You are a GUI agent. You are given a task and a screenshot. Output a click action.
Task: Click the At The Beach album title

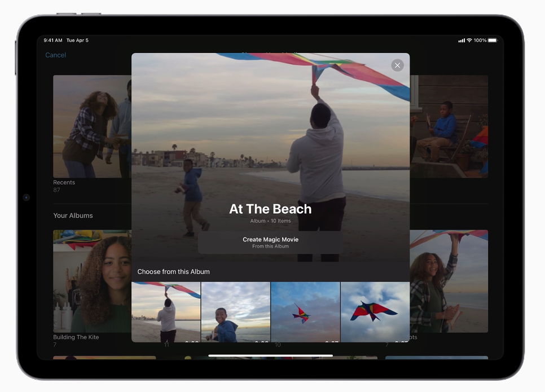[x=270, y=209]
